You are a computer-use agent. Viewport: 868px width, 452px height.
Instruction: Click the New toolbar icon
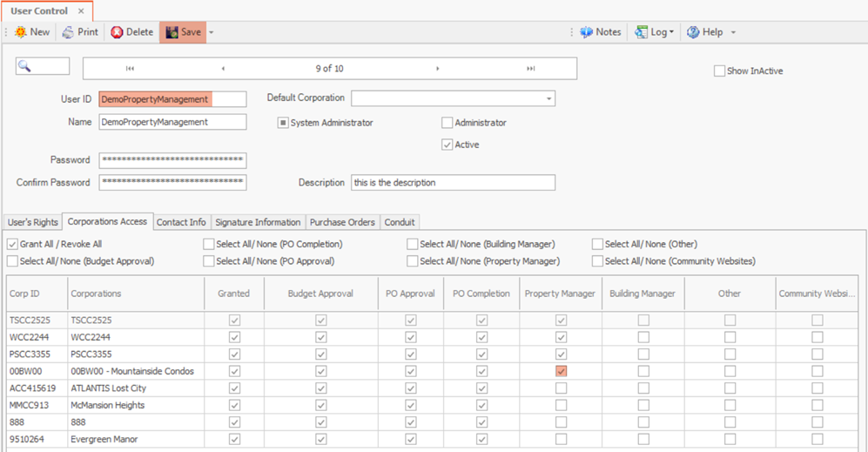(x=21, y=32)
